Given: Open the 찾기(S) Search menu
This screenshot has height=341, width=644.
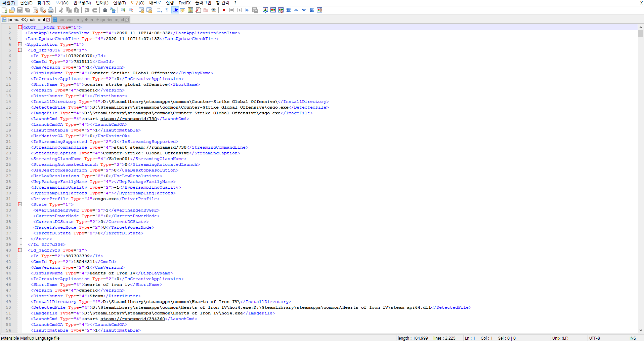Looking at the screenshot, I should (44, 3).
